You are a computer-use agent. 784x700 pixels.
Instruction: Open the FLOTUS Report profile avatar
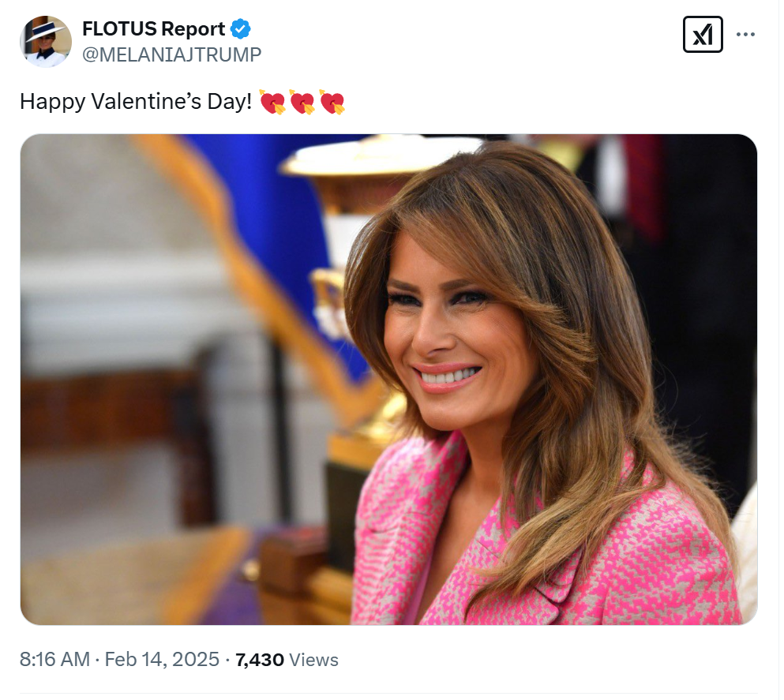(46, 42)
